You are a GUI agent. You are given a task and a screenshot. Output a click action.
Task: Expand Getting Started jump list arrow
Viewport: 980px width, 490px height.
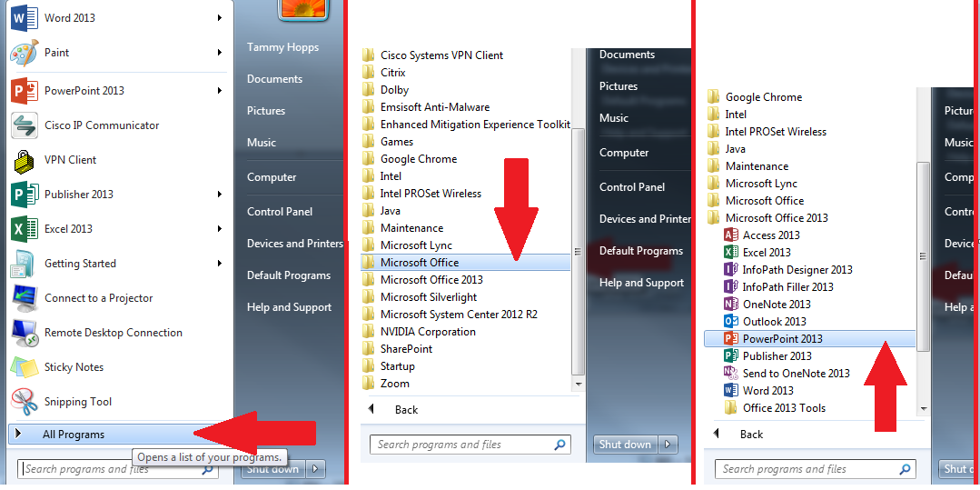[220, 264]
